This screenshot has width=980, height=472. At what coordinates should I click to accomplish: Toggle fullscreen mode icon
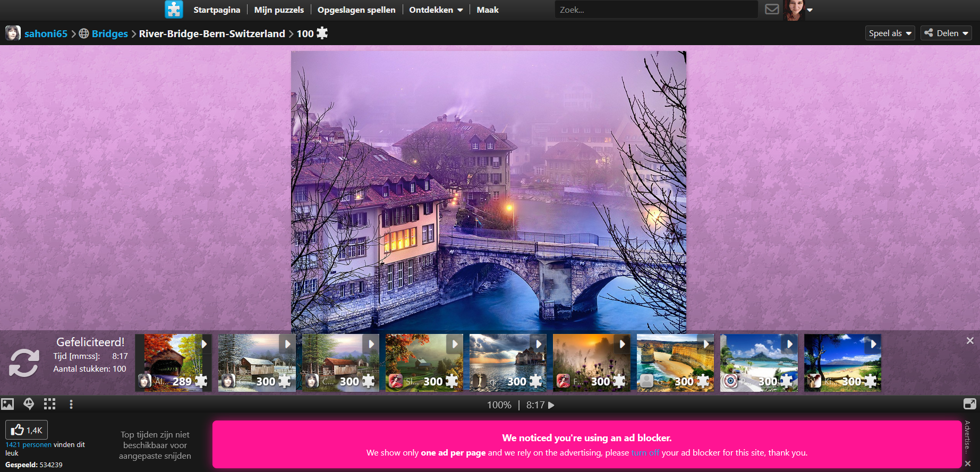969,404
